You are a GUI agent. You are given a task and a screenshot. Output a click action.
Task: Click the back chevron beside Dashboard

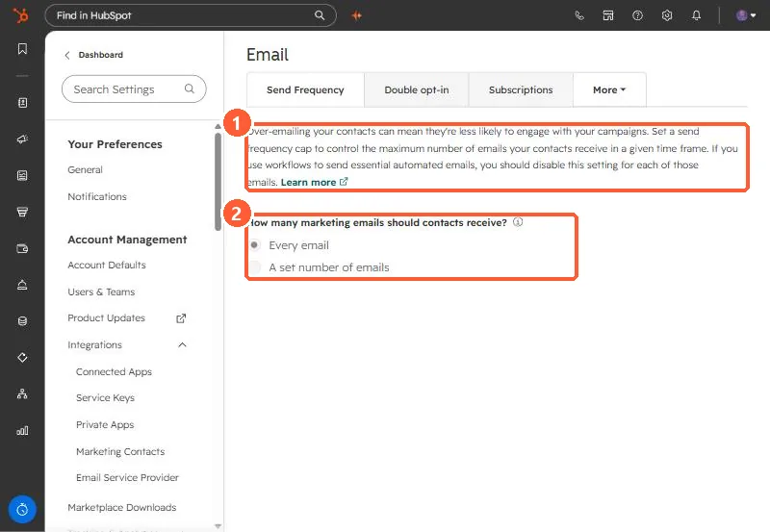coord(67,55)
